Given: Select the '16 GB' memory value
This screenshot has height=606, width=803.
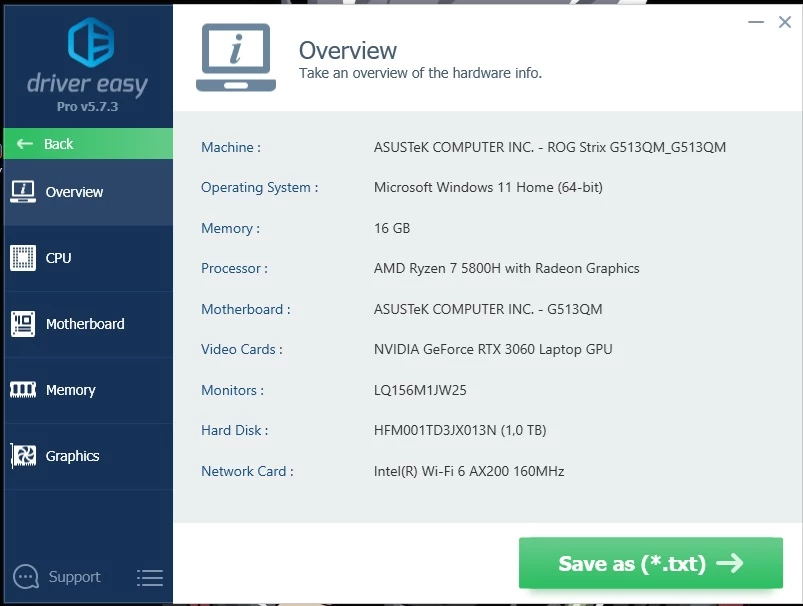Looking at the screenshot, I should coord(392,228).
